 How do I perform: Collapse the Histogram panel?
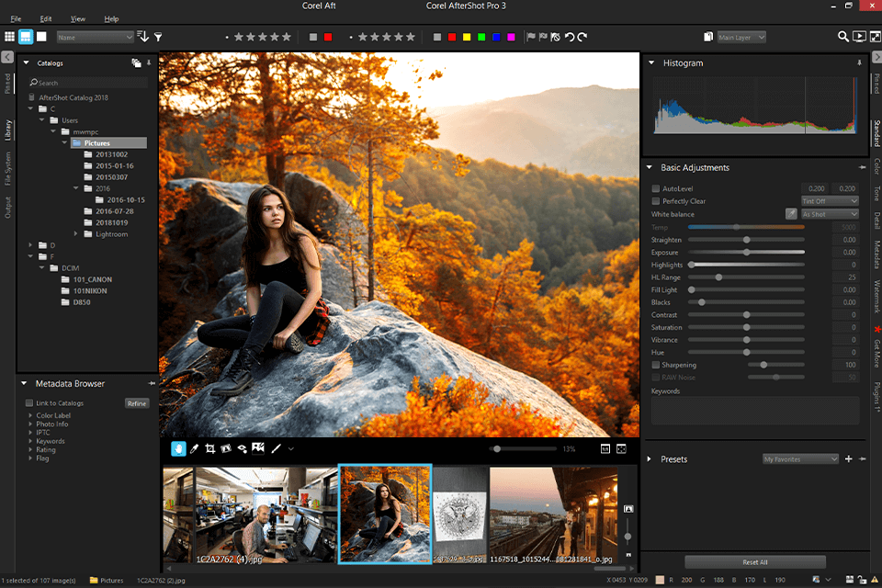point(651,62)
